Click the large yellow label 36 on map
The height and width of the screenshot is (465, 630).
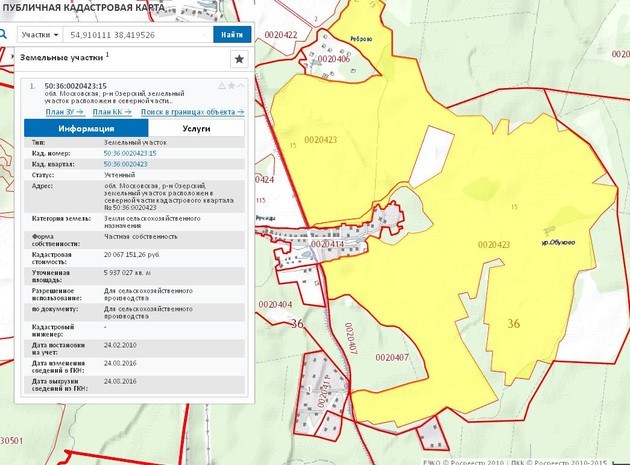513,324
